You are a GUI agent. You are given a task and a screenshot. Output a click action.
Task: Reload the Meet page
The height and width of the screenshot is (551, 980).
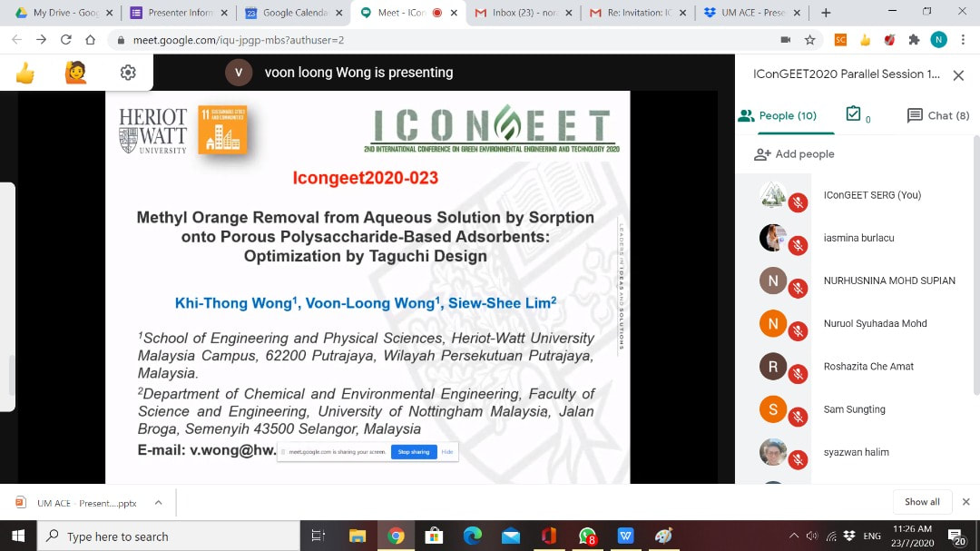[x=65, y=40]
